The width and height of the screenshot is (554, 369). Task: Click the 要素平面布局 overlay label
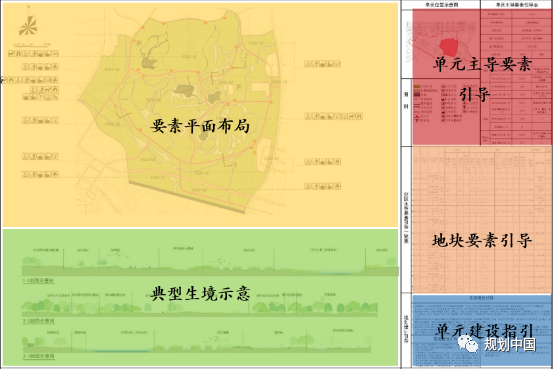click(x=200, y=126)
